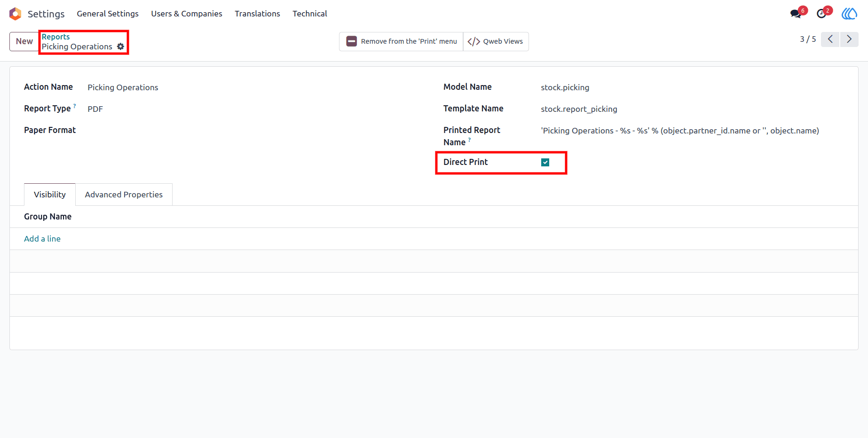Show help tooltip for Printed Report Name

469,140
